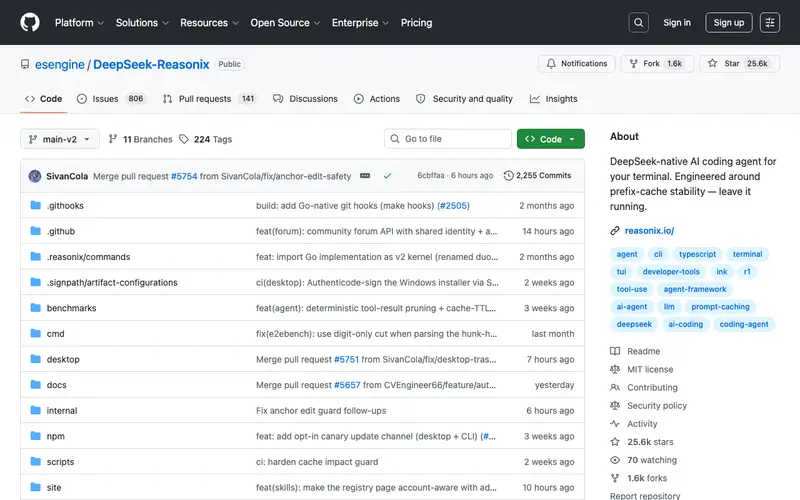800x500 pixels.
Task: Click the Activity pulse icon
Action: [x=615, y=423]
